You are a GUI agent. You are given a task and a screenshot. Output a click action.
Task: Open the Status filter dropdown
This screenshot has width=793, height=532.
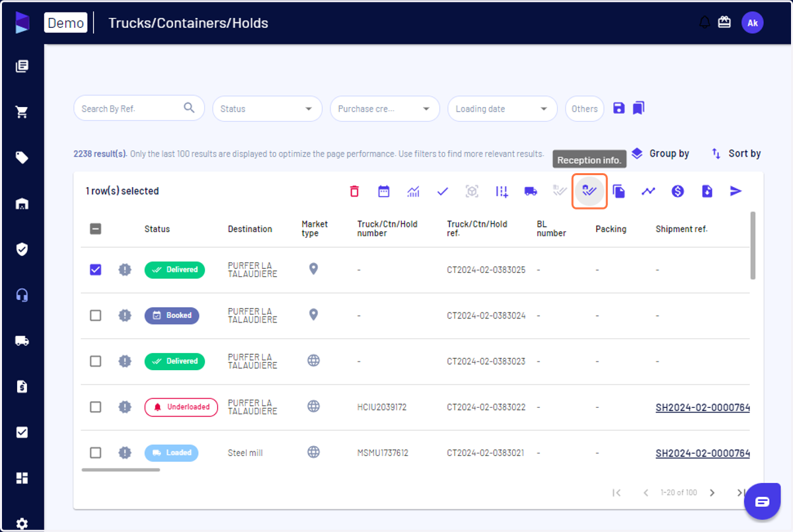(x=267, y=108)
